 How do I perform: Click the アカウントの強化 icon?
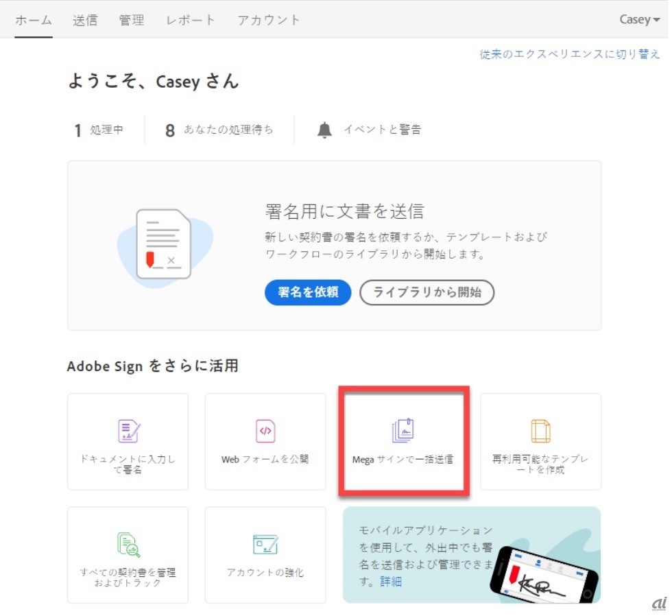pyautogui.click(x=265, y=545)
